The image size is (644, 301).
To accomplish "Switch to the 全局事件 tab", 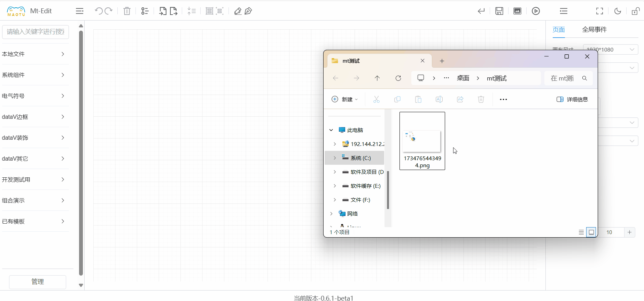I will (x=594, y=30).
